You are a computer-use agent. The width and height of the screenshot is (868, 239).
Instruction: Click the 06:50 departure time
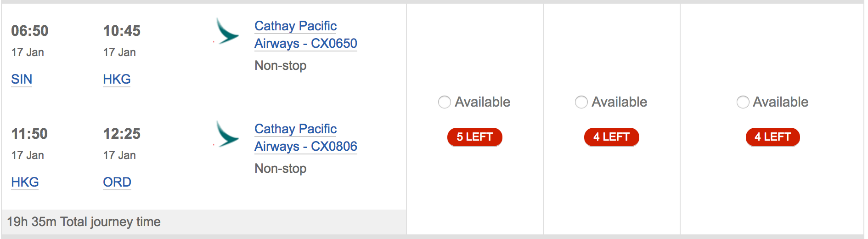tap(30, 31)
